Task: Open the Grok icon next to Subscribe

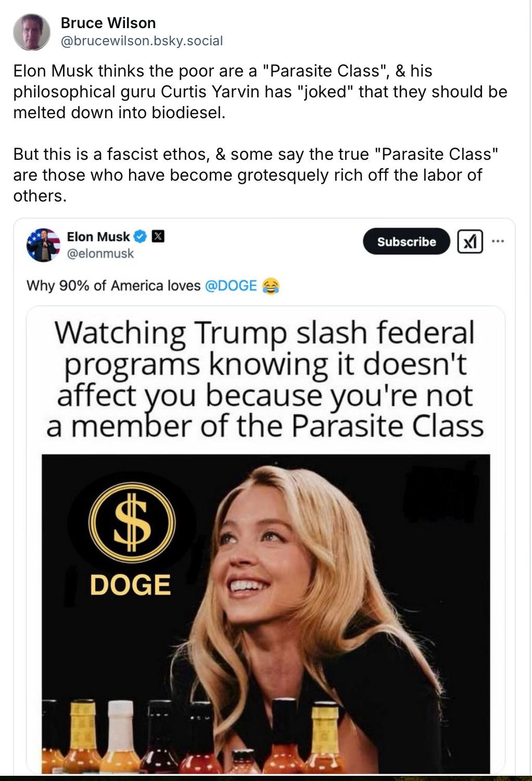Action: (470, 242)
